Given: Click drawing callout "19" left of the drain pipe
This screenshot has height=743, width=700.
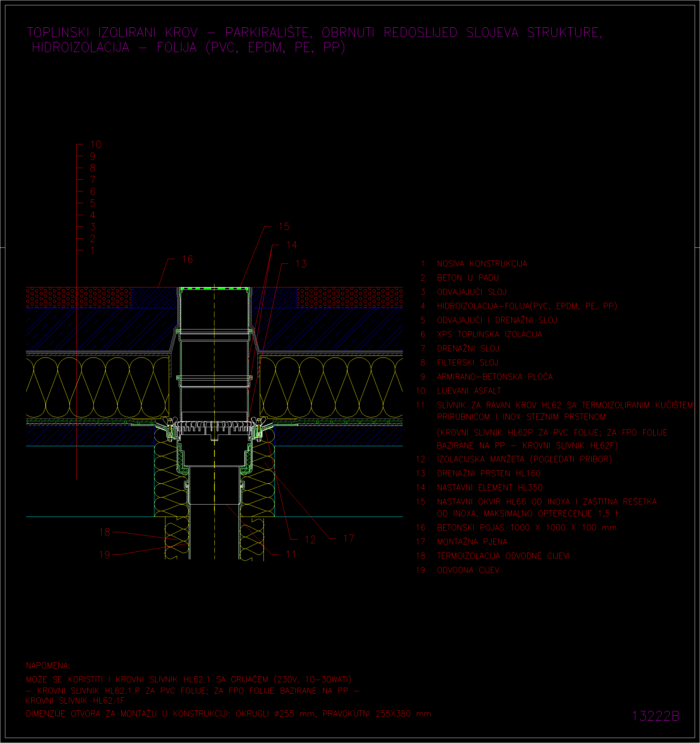Looking at the screenshot, I should click(105, 555).
